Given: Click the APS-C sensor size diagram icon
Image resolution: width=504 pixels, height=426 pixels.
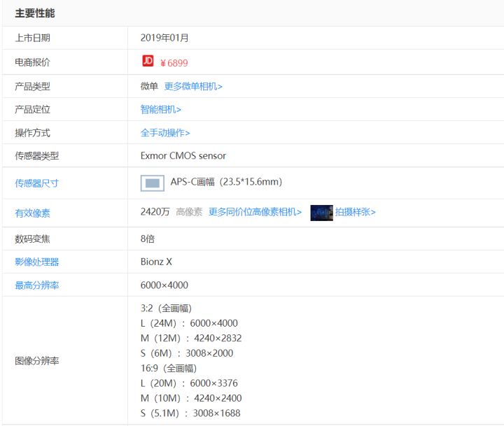Looking at the screenshot, I should [153, 183].
